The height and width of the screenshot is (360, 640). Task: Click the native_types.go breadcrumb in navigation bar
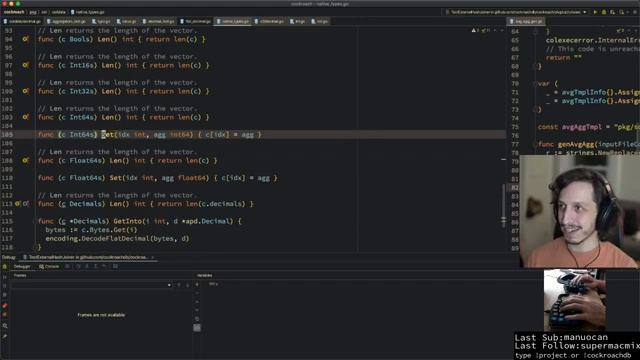pos(87,12)
